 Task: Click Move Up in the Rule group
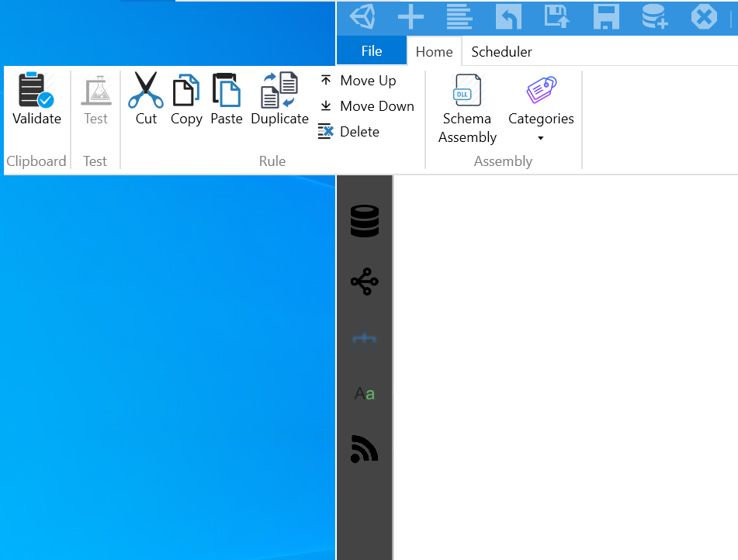[366, 80]
